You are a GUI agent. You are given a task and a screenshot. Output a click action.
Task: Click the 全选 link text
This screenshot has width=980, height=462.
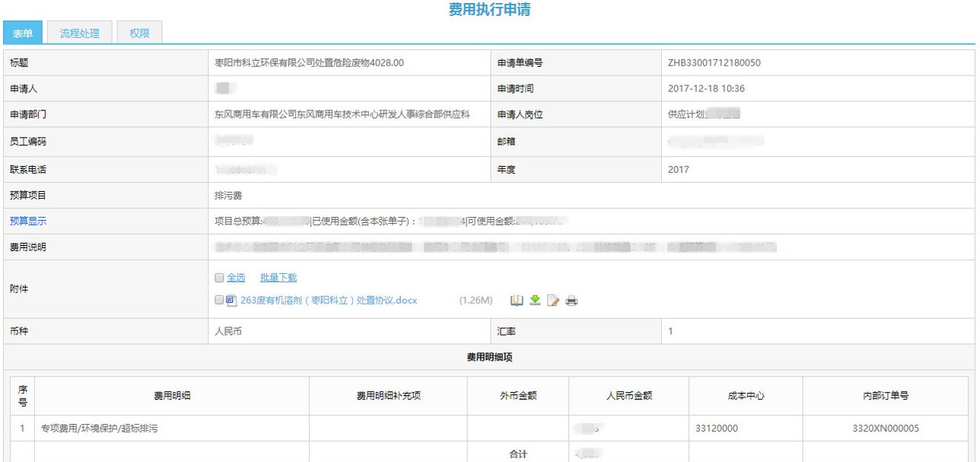(236, 278)
